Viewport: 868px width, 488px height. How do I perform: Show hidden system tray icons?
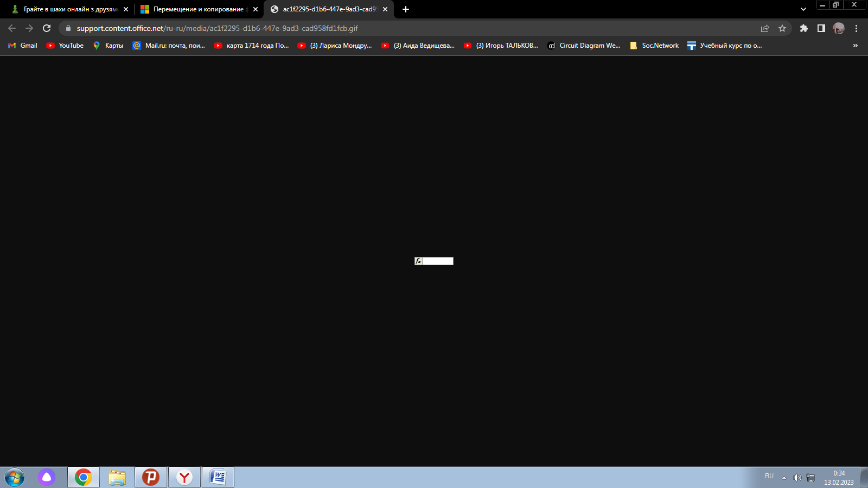[784, 478]
